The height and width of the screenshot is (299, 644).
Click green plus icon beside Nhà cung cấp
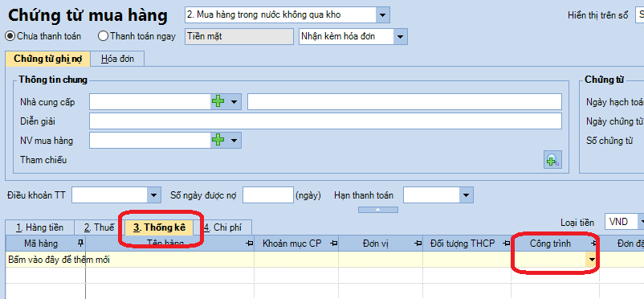tap(218, 101)
